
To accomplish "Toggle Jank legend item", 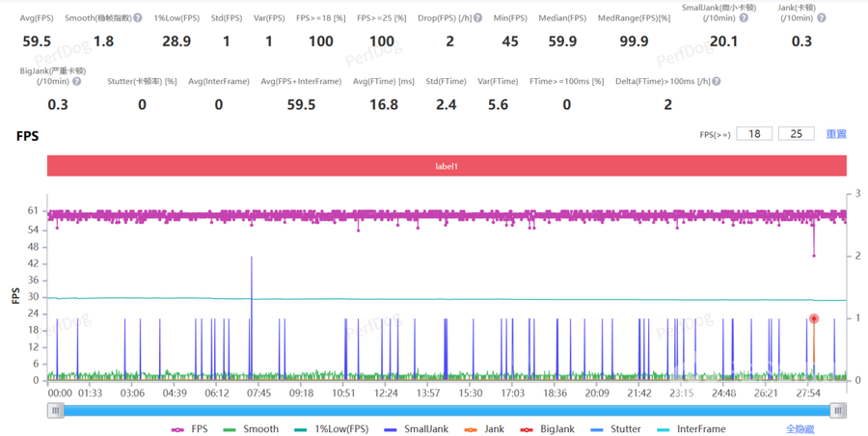I will 484,429.
